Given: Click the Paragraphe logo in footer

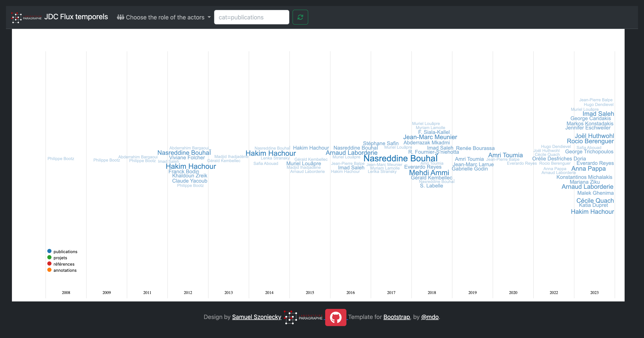Looking at the screenshot, I should coord(303,317).
